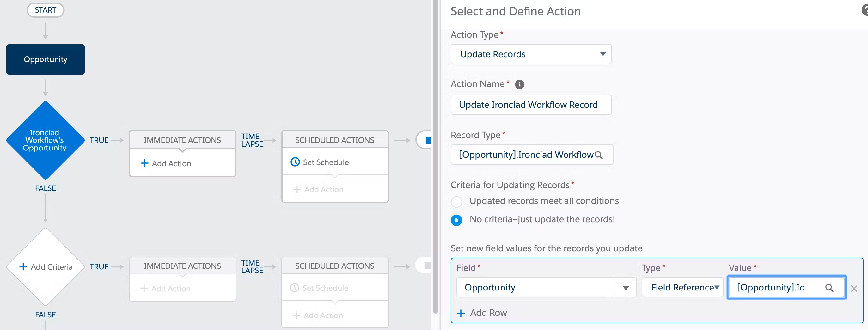Expand the Field Opportunity dropdown arrow

(x=625, y=288)
